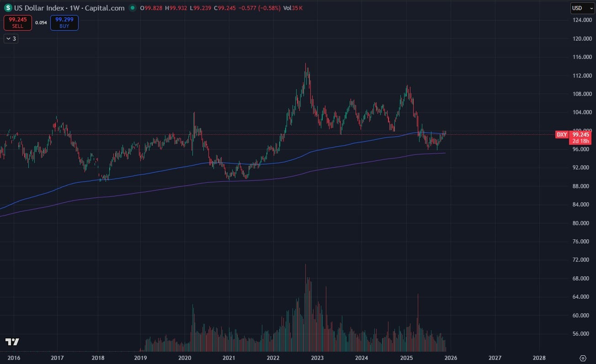
Task: Open chart settings hexagon gear icon
Action: pos(583,358)
